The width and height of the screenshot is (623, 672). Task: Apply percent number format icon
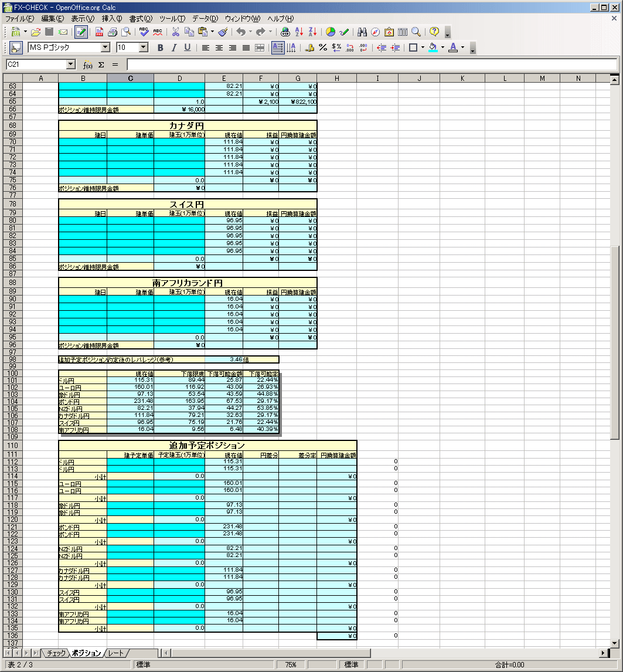pos(323,47)
